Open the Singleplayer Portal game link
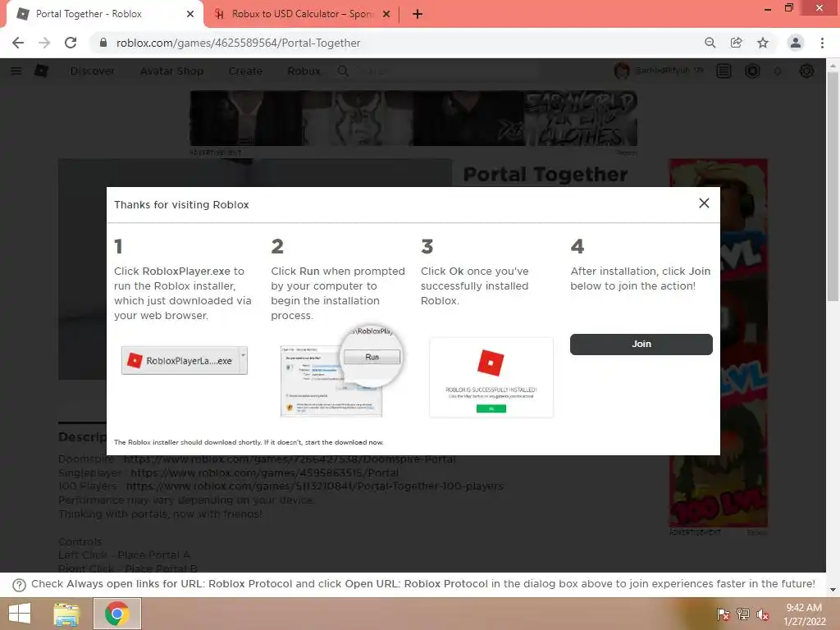 click(x=265, y=473)
